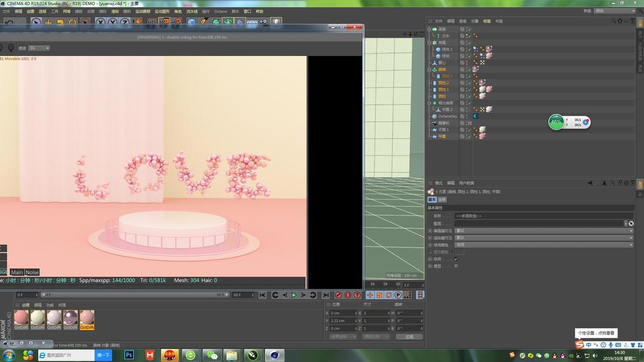644x362 pixels.
Task: Open the Octane menu in menu bar
Action: pos(220,11)
